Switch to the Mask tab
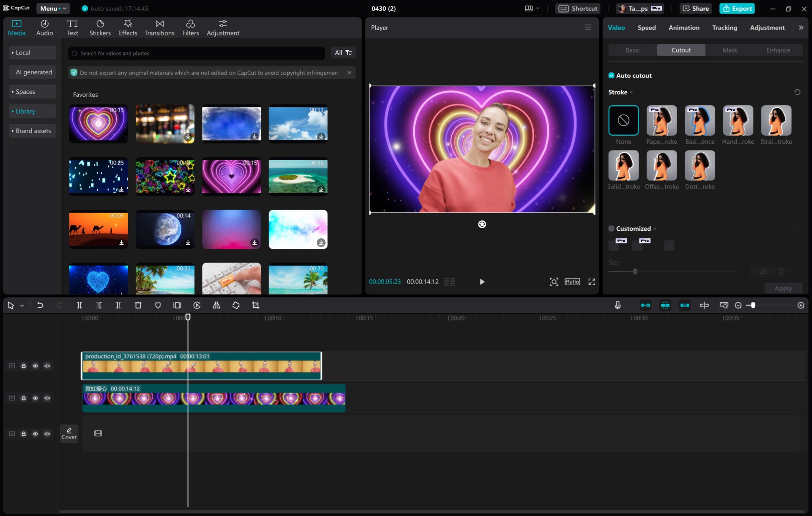Image resolution: width=812 pixels, height=516 pixels. [x=730, y=50]
